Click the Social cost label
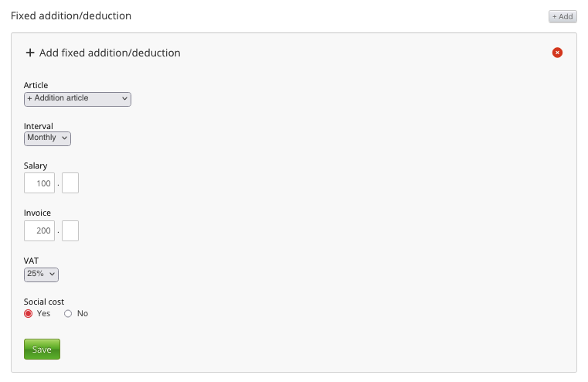 pyautogui.click(x=44, y=302)
